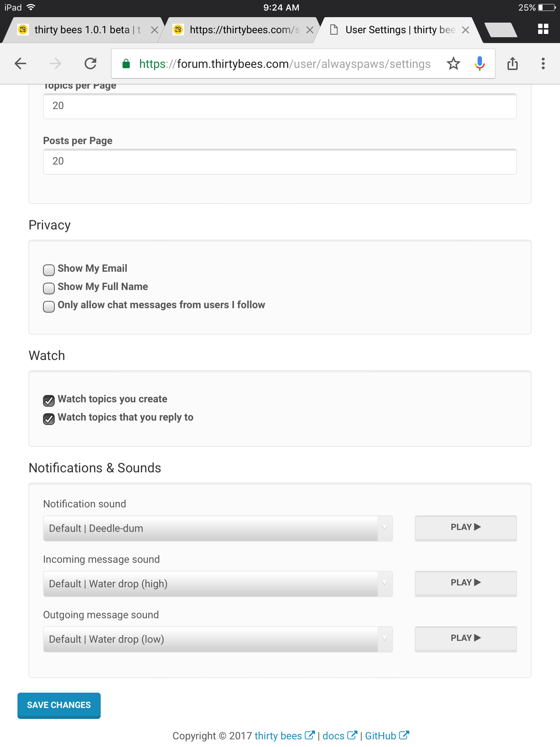Open the share sheet icon

point(512,63)
